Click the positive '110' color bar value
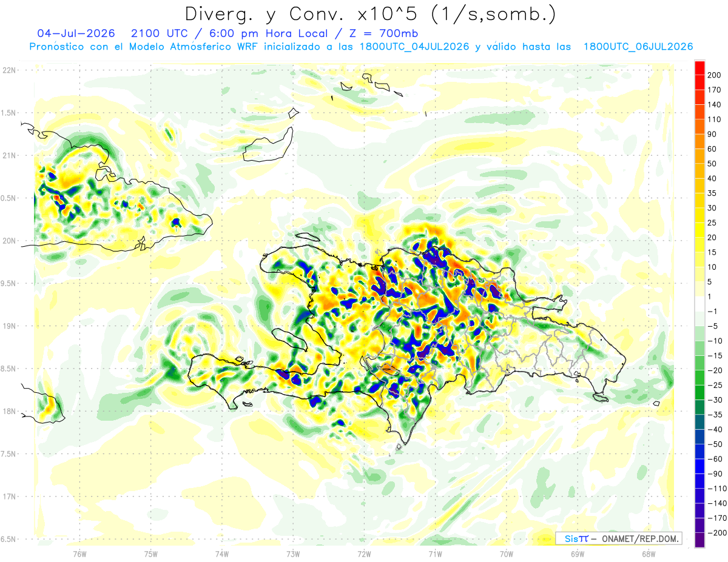 tap(714, 119)
